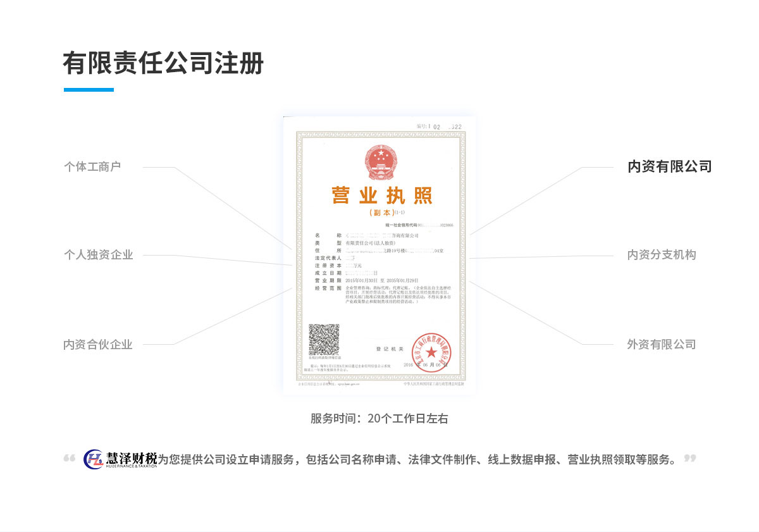Click the opening quotation mark icon
Screen dimensions: 759x532
(x=70, y=459)
